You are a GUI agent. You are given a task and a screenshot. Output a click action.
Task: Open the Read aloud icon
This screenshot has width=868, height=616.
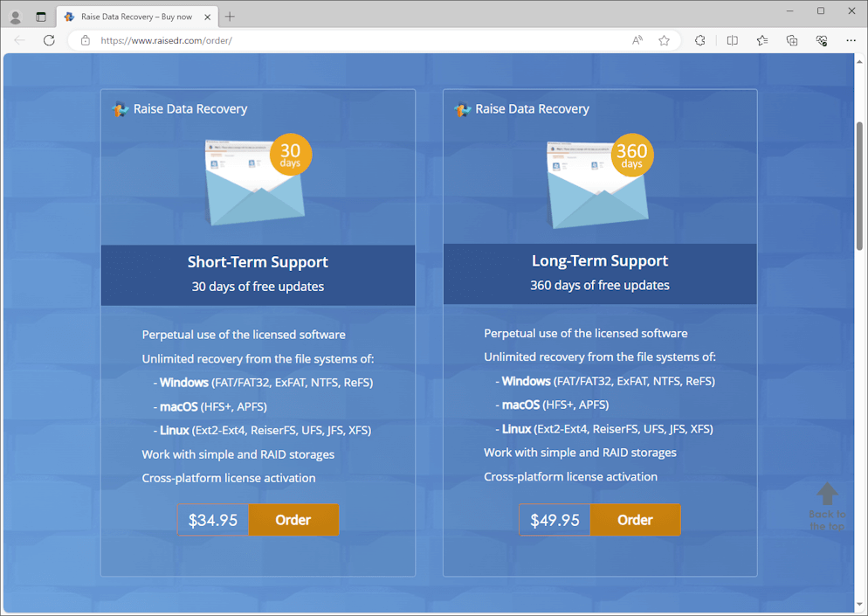click(637, 40)
